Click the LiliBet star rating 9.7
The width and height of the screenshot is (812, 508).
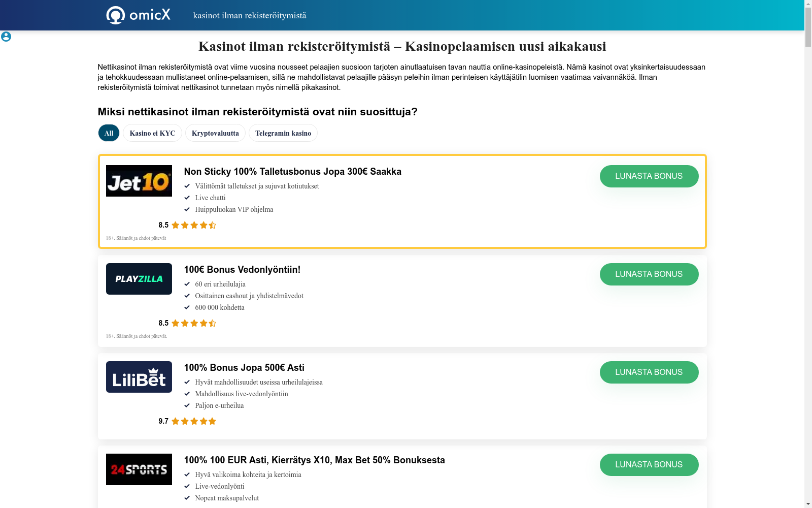[x=187, y=421]
